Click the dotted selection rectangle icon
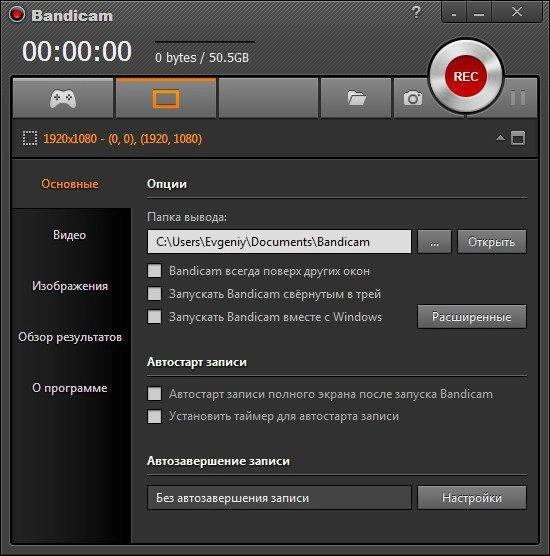Image resolution: width=550 pixels, height=556 pixels. [30, 138]
